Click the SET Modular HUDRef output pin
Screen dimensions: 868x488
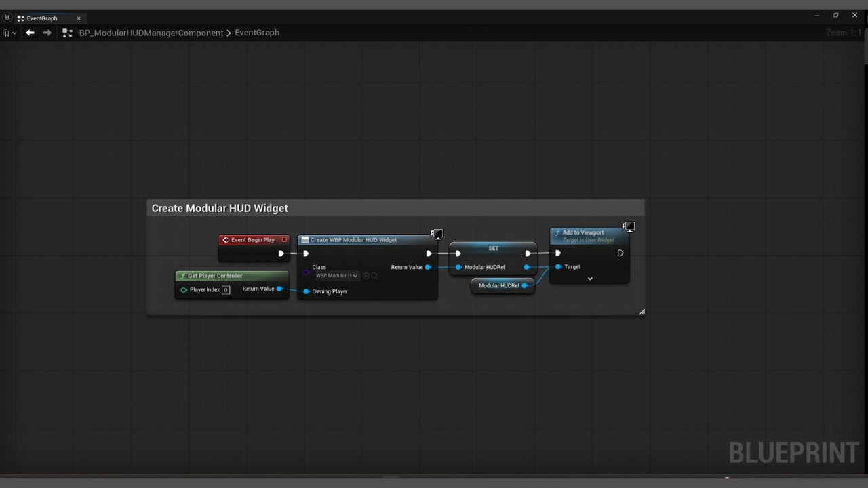(527, 267)
